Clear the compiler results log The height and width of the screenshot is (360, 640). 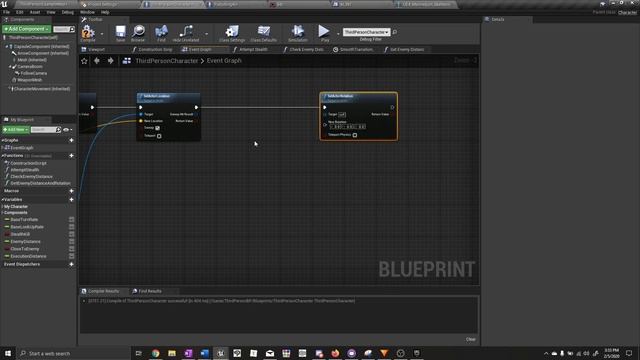(x=471, y=339)
